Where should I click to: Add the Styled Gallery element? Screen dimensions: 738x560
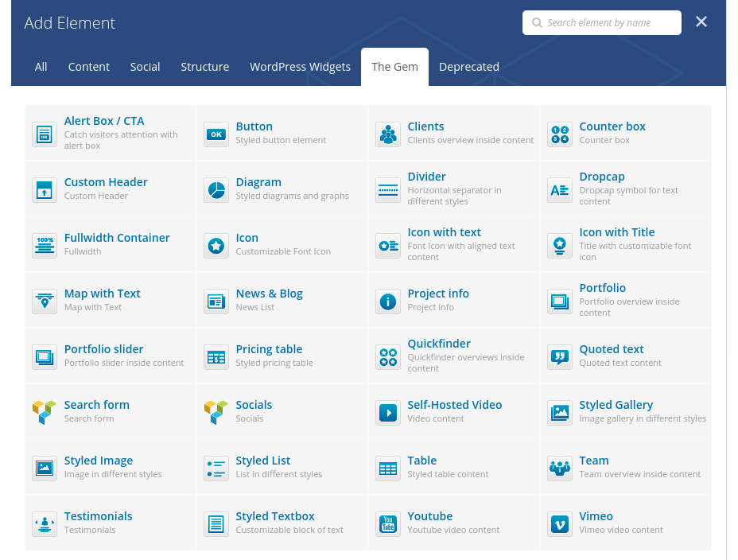pos(616,405)
